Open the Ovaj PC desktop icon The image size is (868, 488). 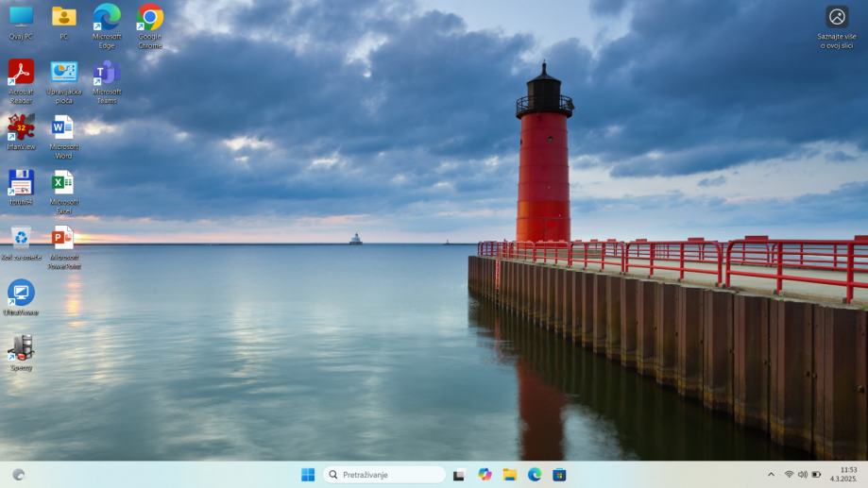[x=21, y=22]
